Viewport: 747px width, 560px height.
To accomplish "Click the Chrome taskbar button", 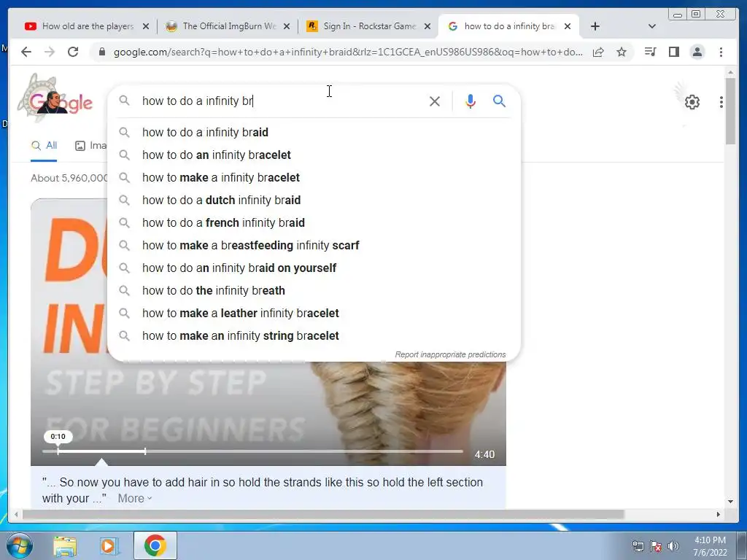I will click(x=155, y=545).
